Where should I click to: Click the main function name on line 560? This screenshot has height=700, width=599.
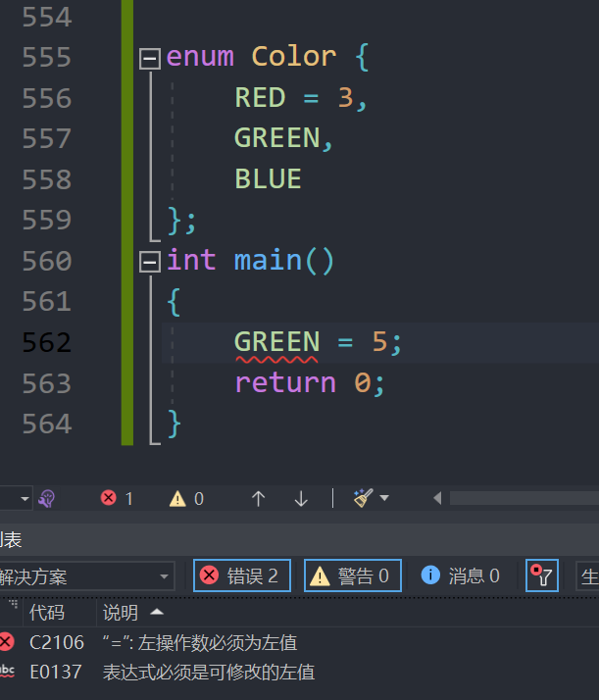click(269, 260)
